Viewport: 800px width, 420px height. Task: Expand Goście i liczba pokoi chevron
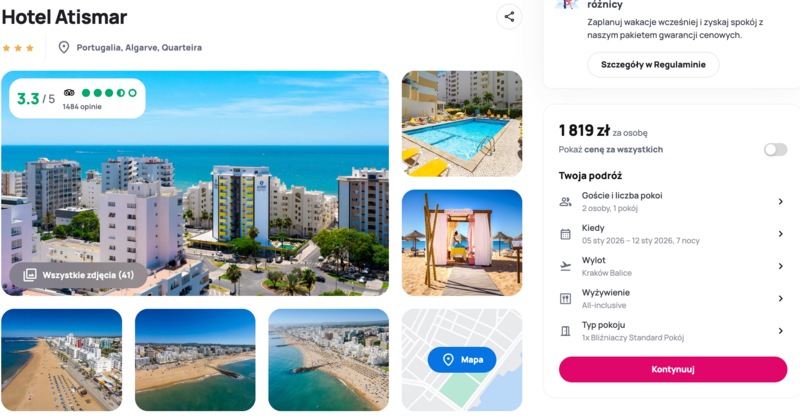coord(781,202)
